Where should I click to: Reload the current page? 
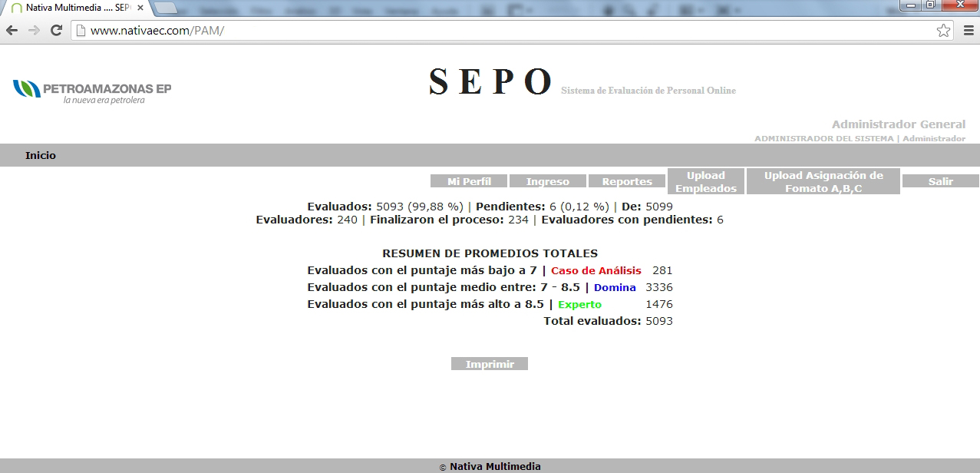56,31
